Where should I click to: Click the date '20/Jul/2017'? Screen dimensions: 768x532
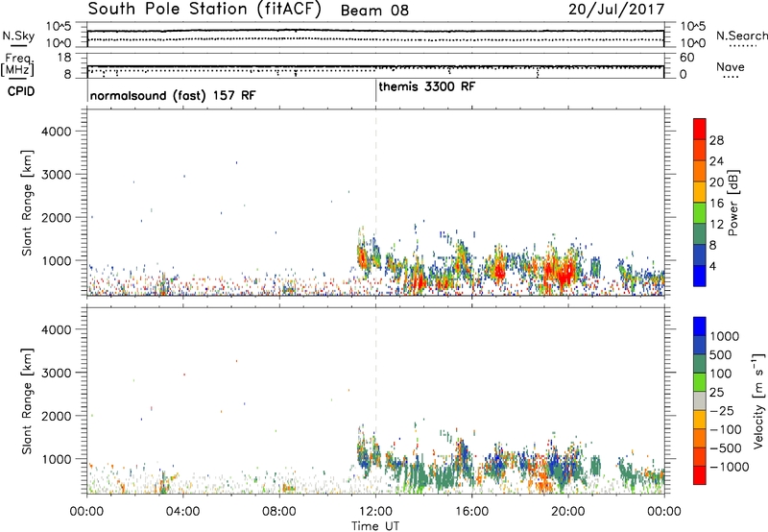tap(616, 10)
